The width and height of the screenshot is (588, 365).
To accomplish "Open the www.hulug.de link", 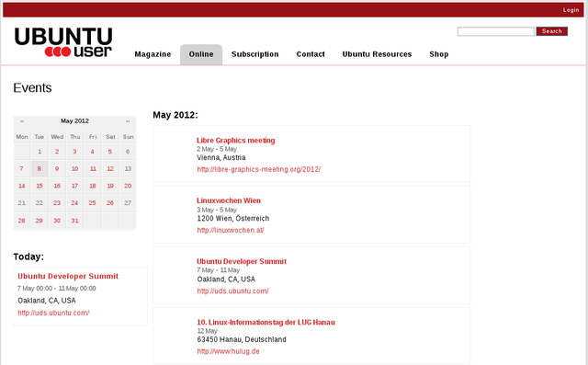I will click(x=229, y=351).
